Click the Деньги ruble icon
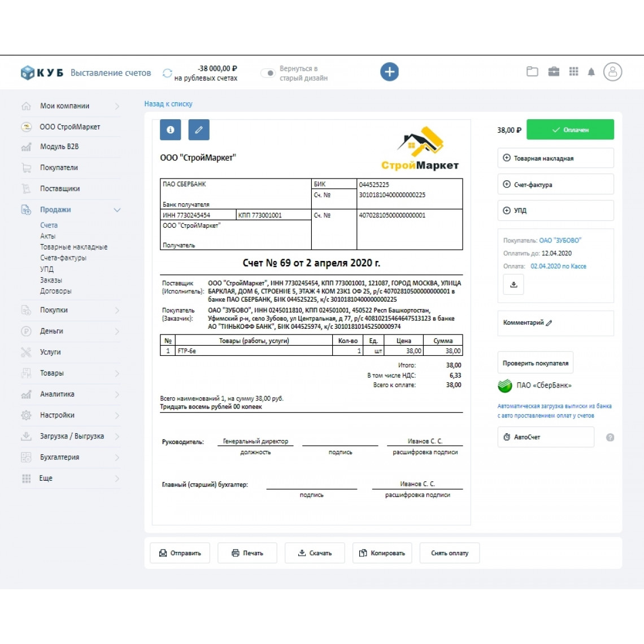The height and width of the screenshot is (644, 644). (27, 331)
